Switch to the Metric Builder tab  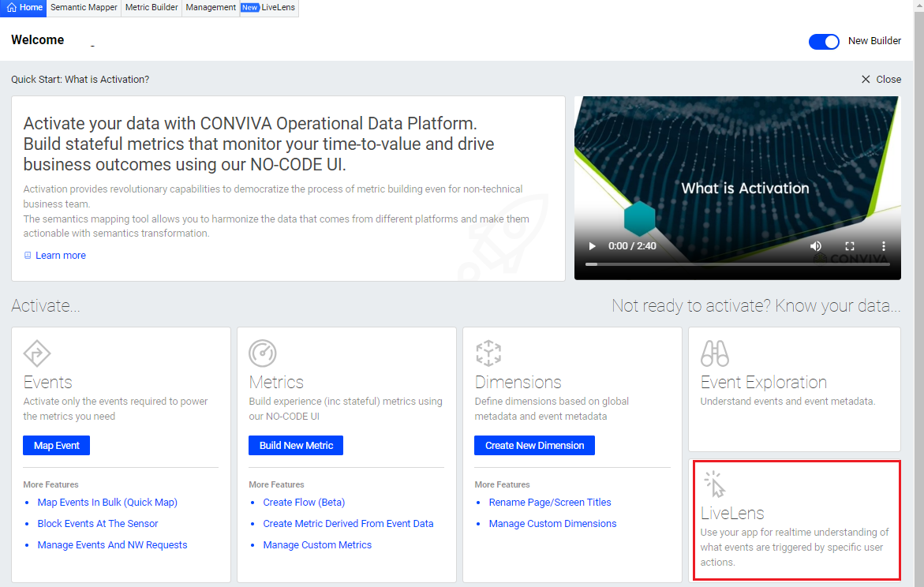click(152, 8)
